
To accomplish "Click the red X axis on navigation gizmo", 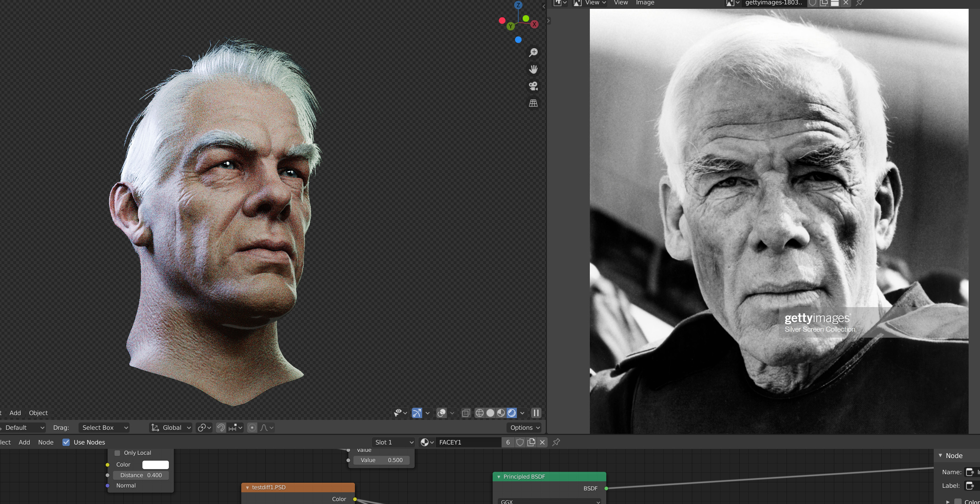I will click(534, 24).
